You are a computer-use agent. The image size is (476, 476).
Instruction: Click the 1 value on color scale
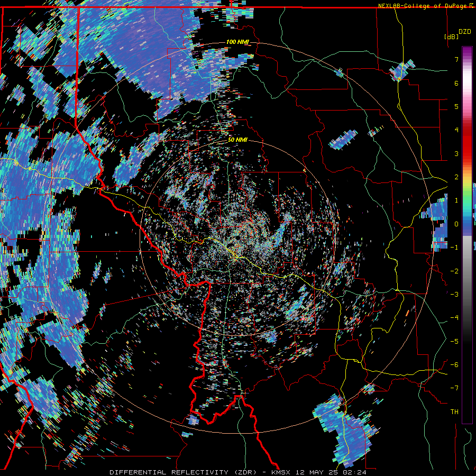coord(456,200)
